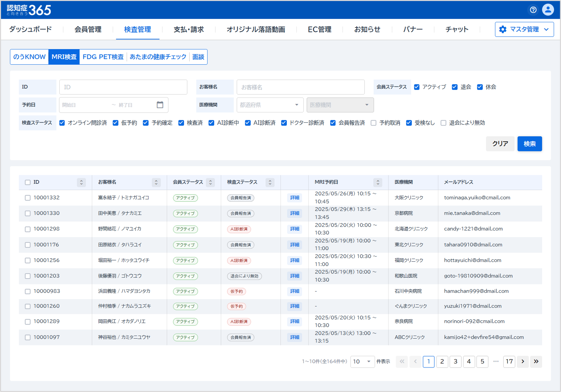Open the 都道府県 prefecture dropdown

click(270, 105)
